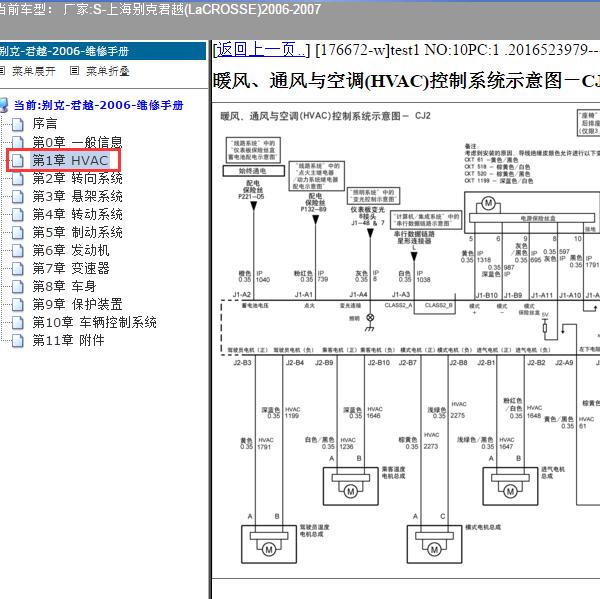Open the 序言 tree item

coord(45,124)
